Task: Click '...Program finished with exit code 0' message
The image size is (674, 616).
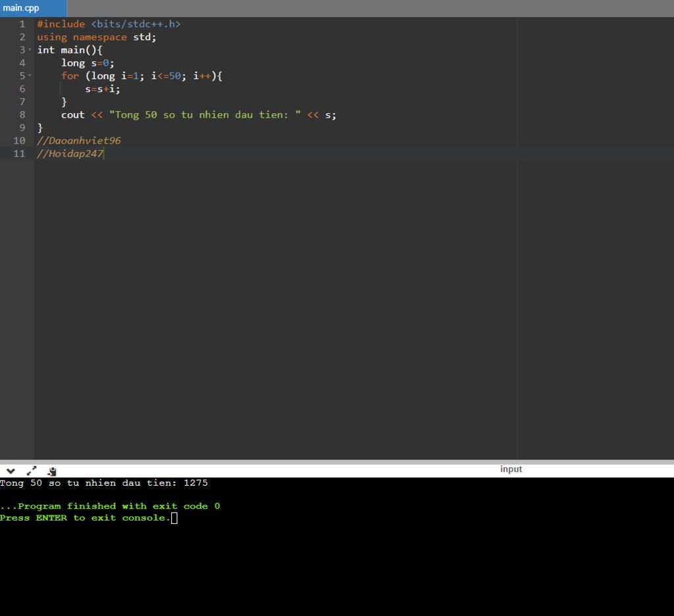Action: pyautogui.click(x=110, y=506)
